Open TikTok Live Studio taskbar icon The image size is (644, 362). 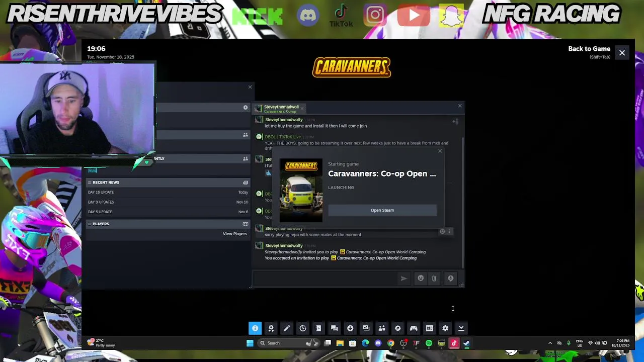[x=454, y=343]
